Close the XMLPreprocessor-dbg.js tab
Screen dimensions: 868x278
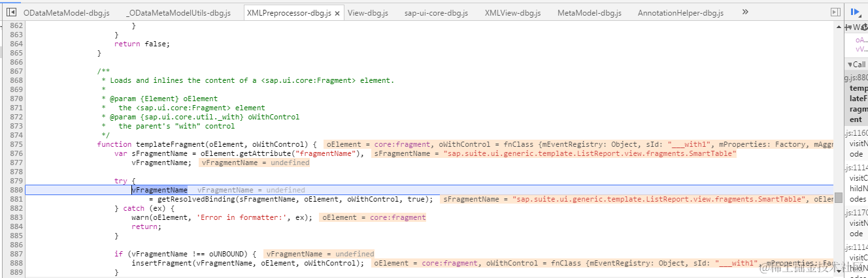[338, 13]
